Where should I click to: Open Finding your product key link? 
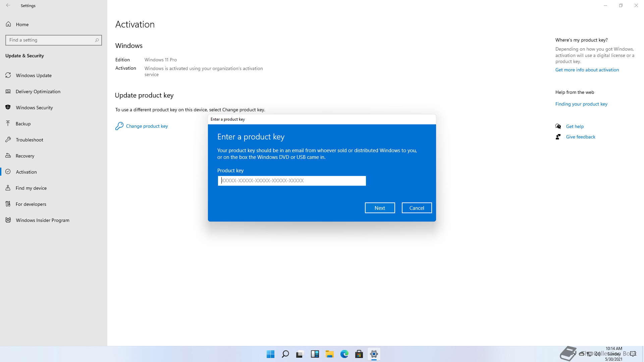tap(581, 104)
